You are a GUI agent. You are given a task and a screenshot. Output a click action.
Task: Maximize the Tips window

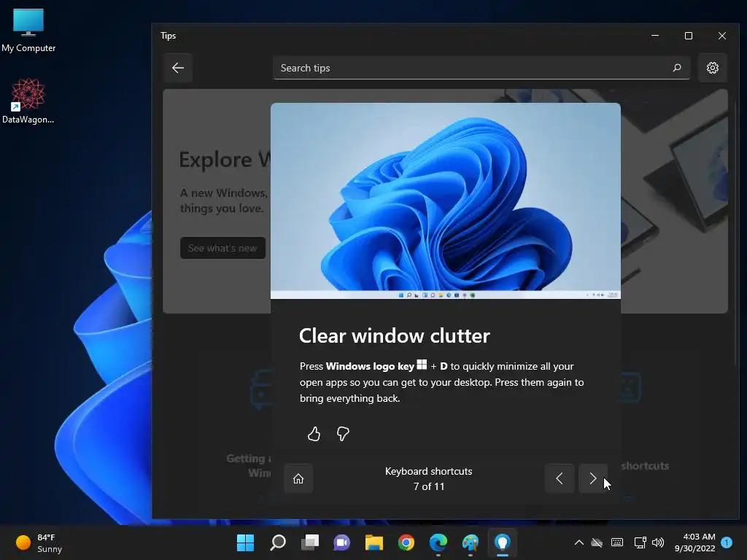[689, 36]
